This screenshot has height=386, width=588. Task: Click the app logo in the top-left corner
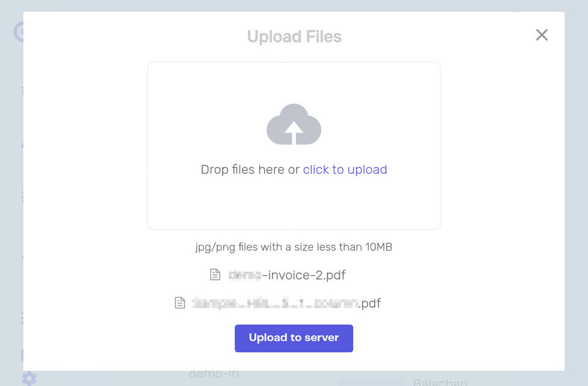[x=19, y=31]
